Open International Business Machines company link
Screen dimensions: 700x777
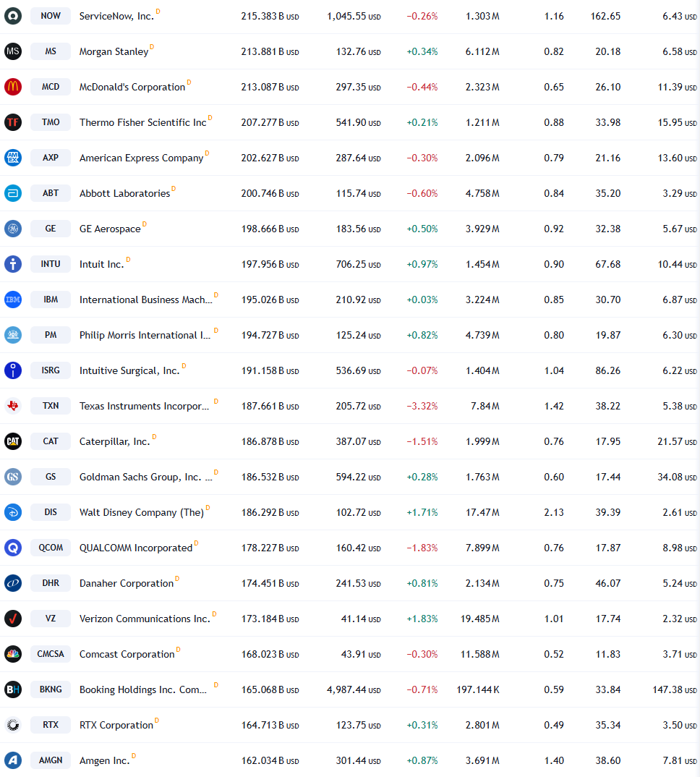point(145,300)
